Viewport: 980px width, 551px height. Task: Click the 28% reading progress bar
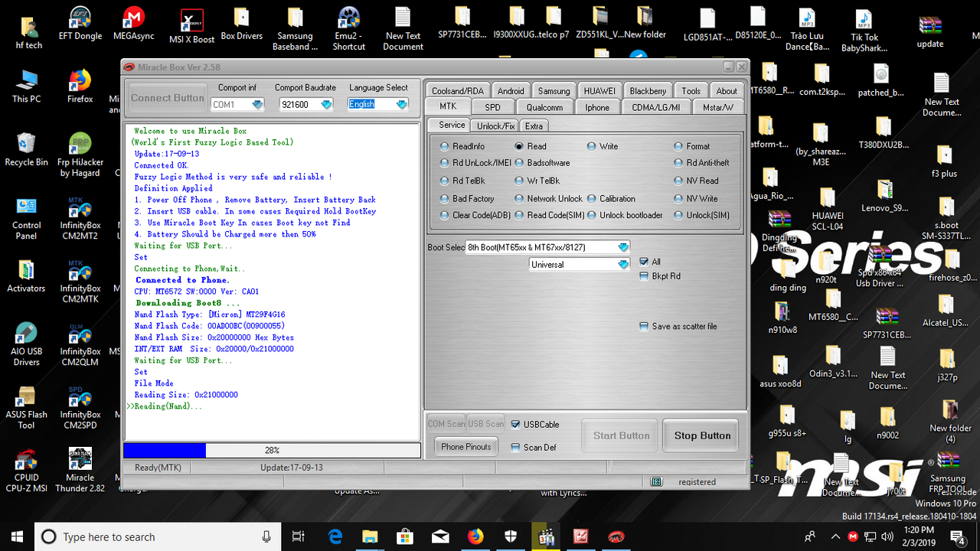click(272, 450)
